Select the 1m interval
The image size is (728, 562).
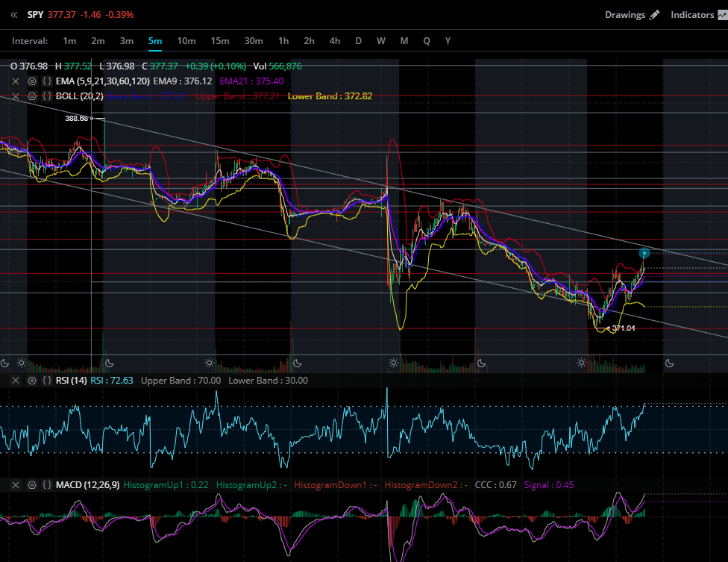[69, 41]
